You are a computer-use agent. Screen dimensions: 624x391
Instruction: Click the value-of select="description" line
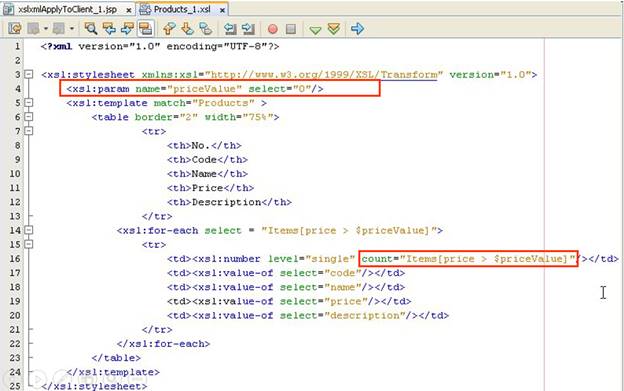[x=308, y=315]
